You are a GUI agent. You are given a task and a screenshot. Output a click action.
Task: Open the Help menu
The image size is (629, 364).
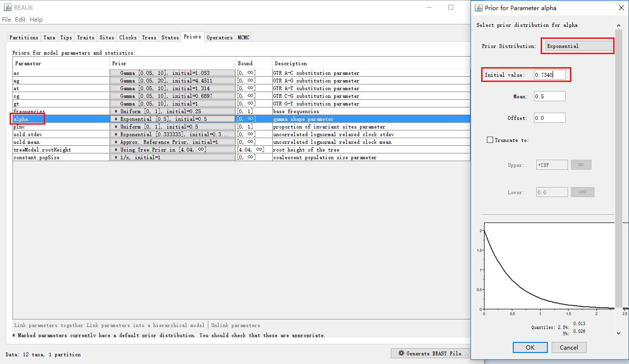[36, 20]
